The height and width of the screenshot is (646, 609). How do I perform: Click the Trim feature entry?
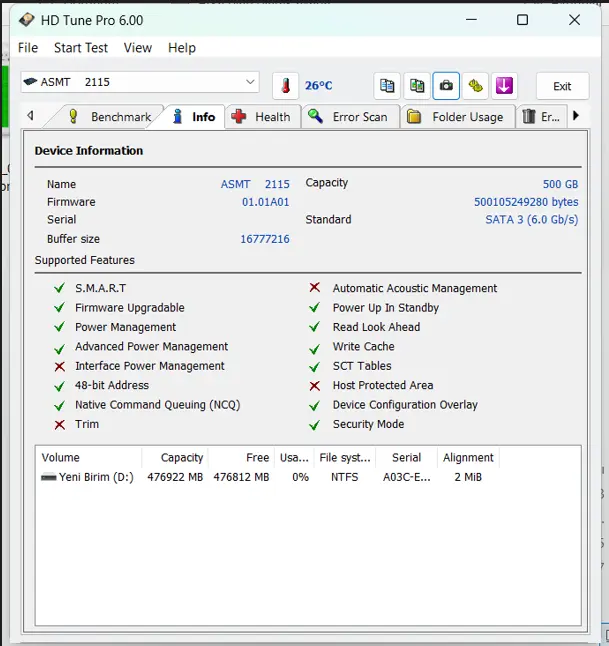point(87,424)
